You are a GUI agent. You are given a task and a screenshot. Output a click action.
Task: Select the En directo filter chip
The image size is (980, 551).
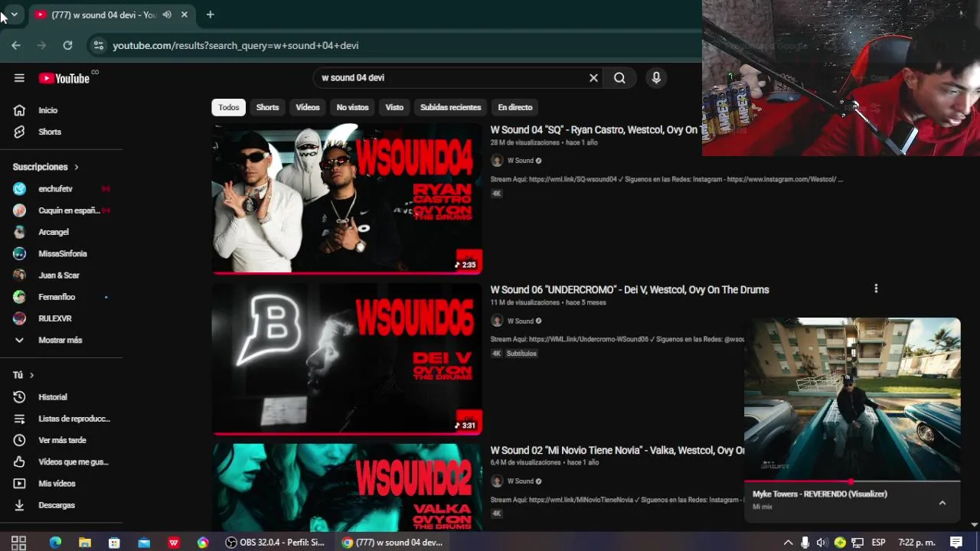pos(515,107)
